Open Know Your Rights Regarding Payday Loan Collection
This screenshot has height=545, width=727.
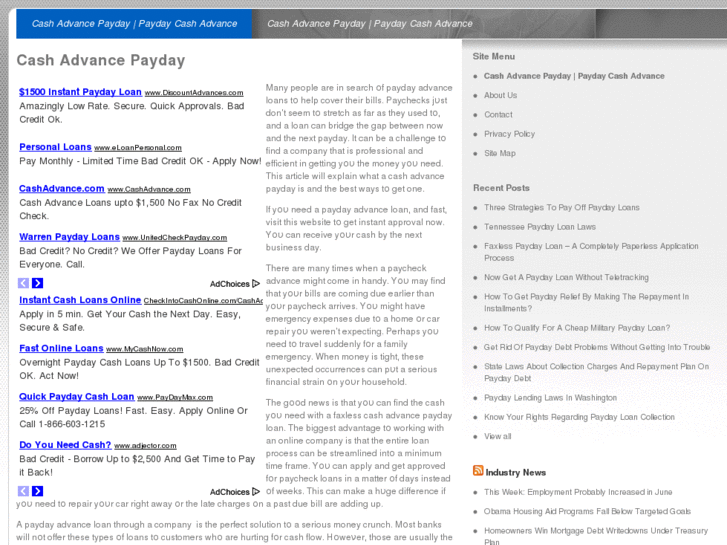[x=579, y=417]
